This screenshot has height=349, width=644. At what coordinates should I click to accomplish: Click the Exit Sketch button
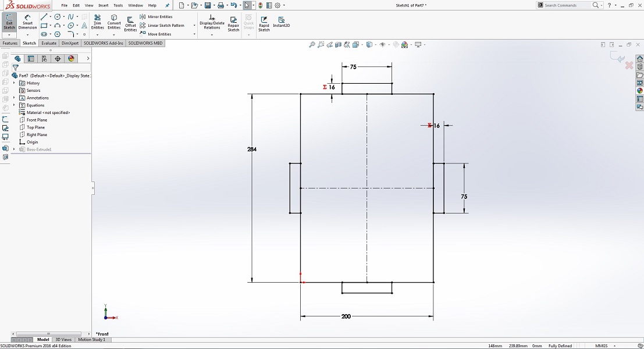coord(9,22)
